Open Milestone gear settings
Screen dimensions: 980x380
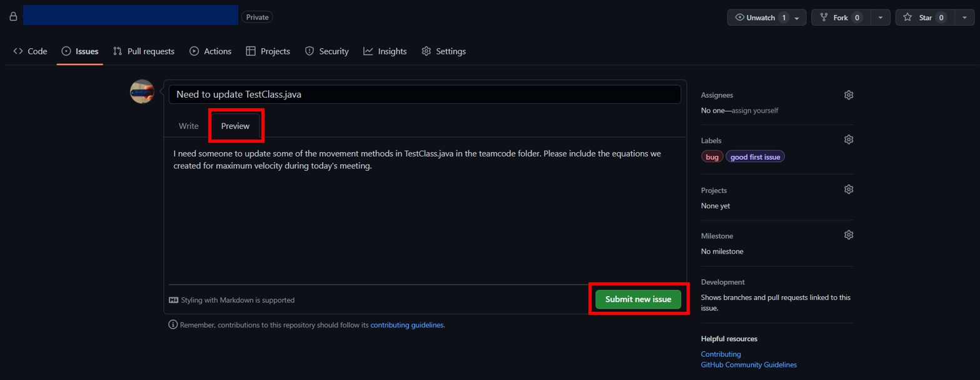point(849,235)
